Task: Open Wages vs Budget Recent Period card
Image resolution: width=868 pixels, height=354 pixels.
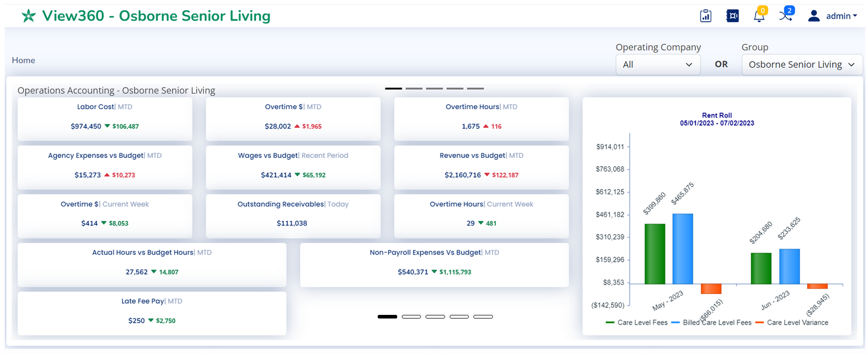Action: pyautogui.click(x=293, y=167)
